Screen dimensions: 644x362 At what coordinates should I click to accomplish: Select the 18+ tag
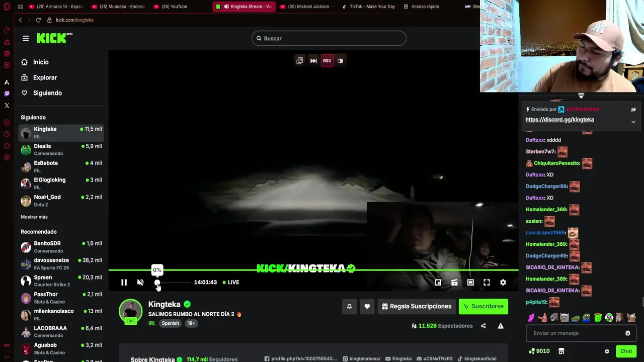[x=191, y=323]
